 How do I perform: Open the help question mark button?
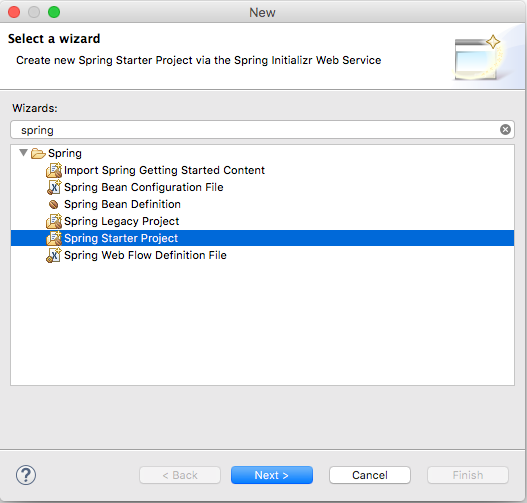[x=26, y=475]
